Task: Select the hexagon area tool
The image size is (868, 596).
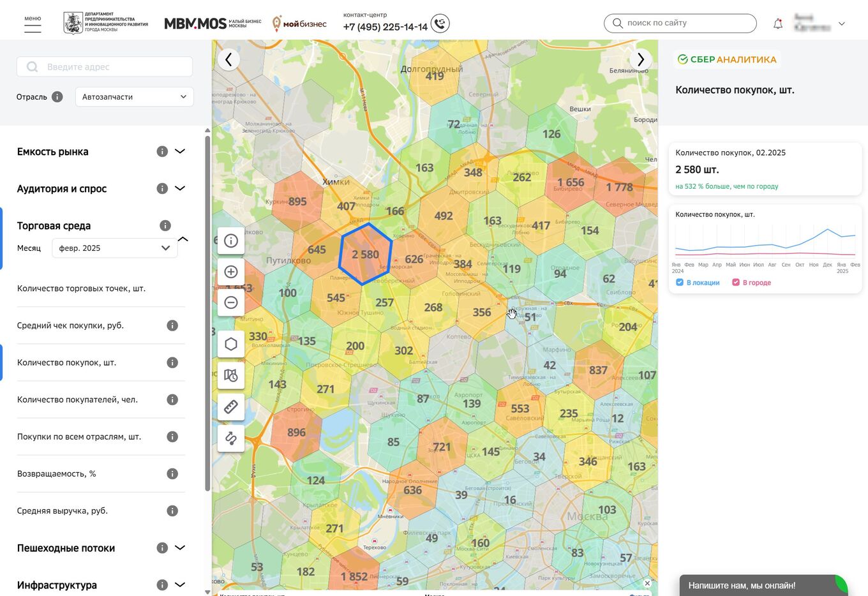Action: (231, 345)
